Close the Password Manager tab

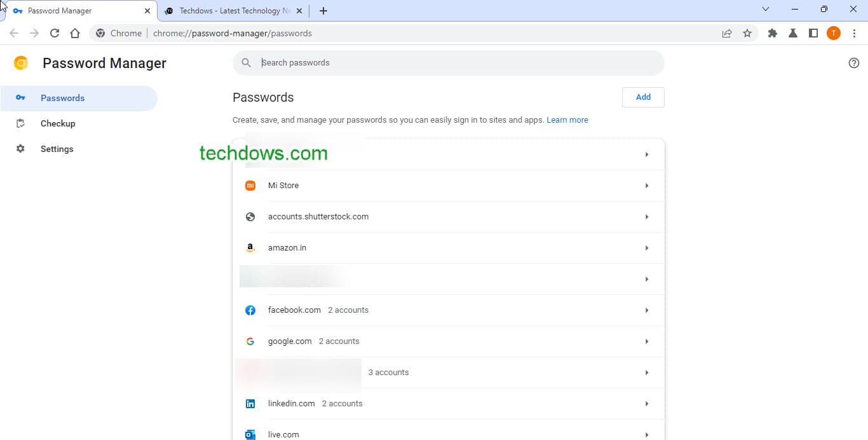[147, 11]
